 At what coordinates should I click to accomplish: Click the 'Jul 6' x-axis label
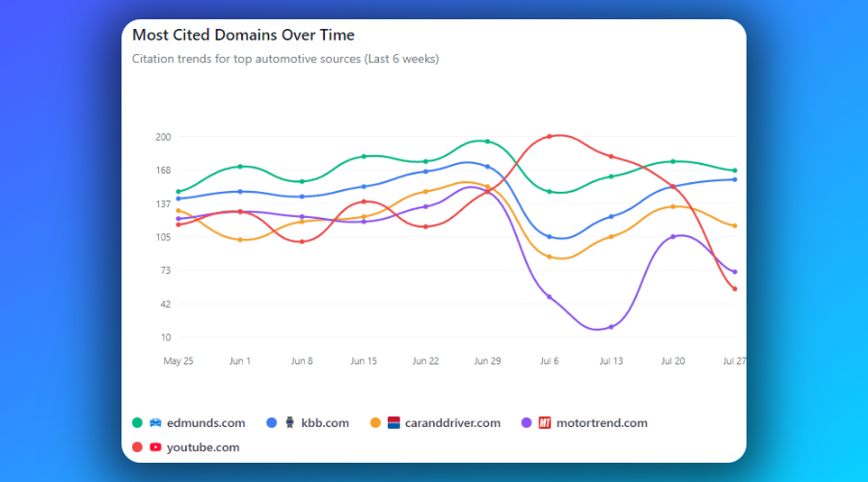pos(549,361)
